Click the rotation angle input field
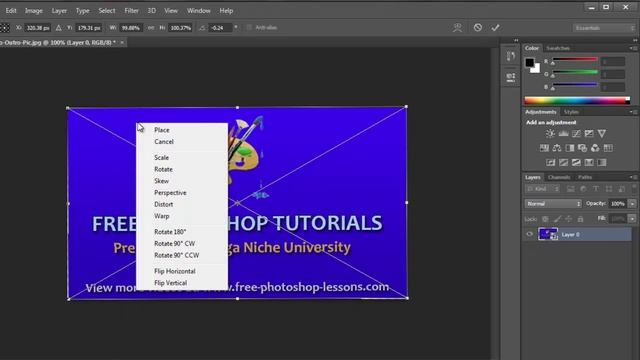Viewport: 640px width, 360px height. coord(220,28)
